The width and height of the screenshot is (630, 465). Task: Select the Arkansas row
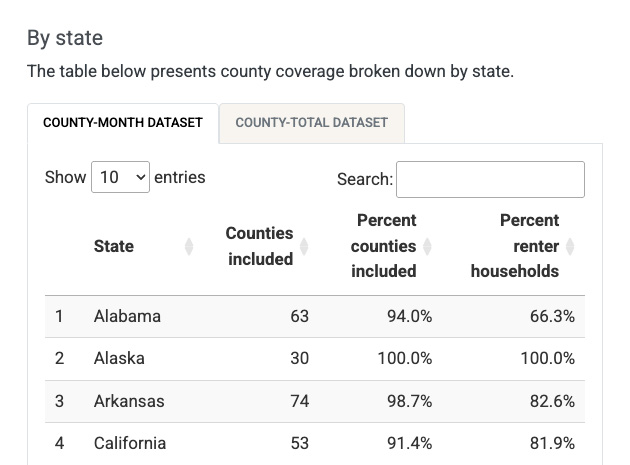(129, 401)
